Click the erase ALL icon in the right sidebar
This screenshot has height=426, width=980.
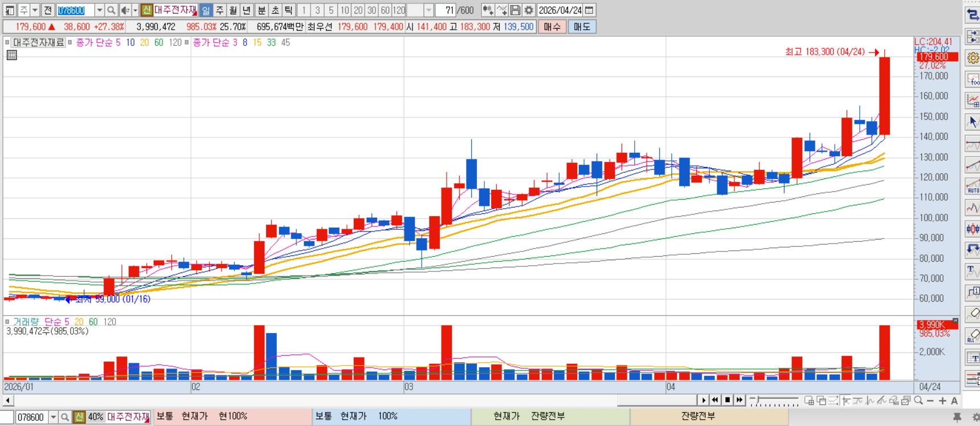(x=973, y=336)
